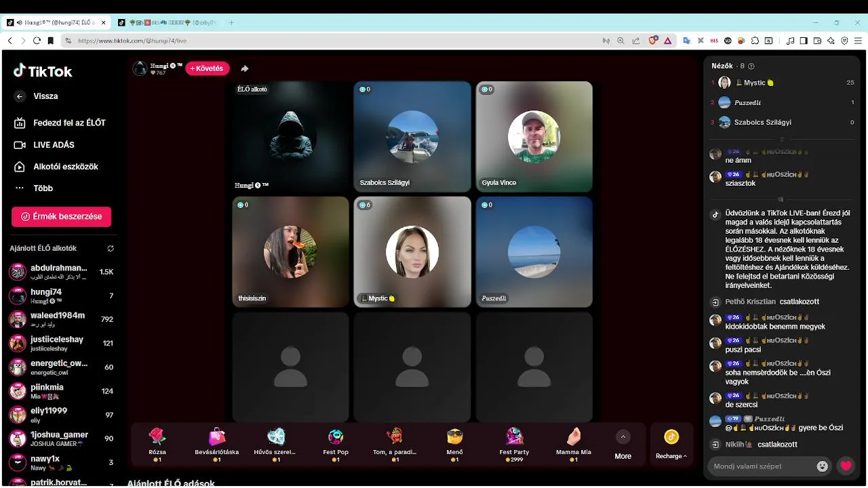Click Érmék beszerzése button
868x488 pixels.
click(61, 216)
